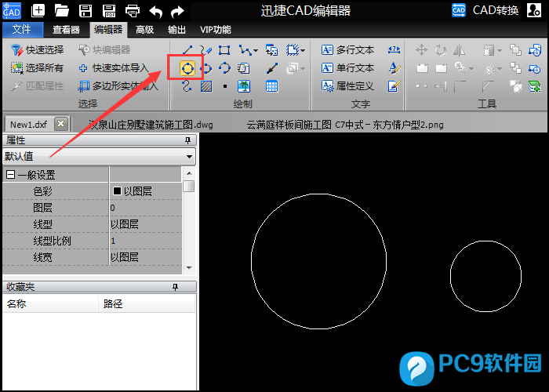Click 快速实体导入 button
Image resolution: width=549 pixels, height=392 pixels.
point(114,68)
